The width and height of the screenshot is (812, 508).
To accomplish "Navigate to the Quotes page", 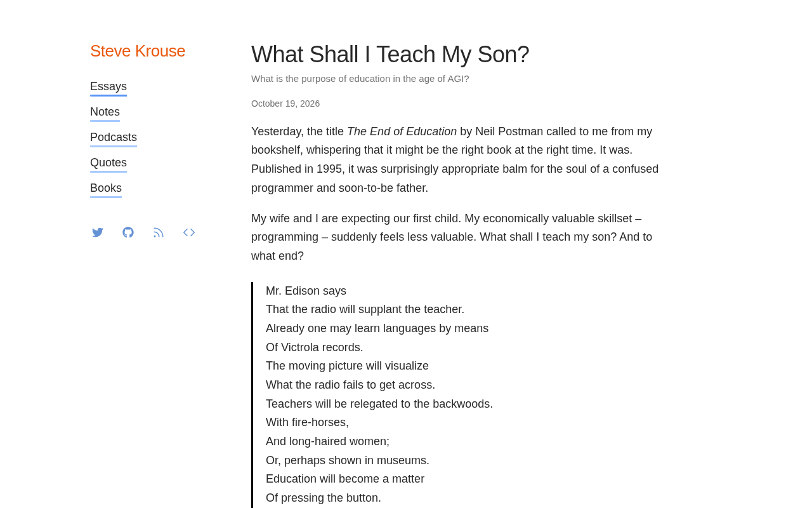I will coord(108,163).
